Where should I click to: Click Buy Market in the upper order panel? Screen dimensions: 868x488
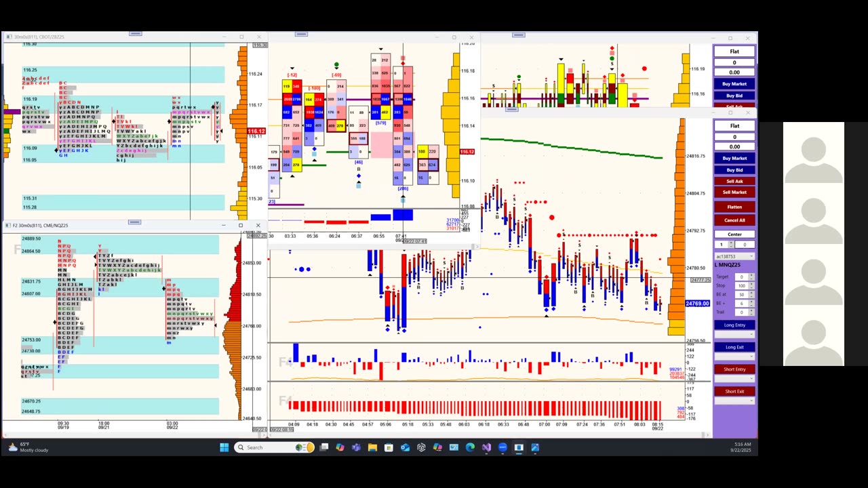coord(734,84)
